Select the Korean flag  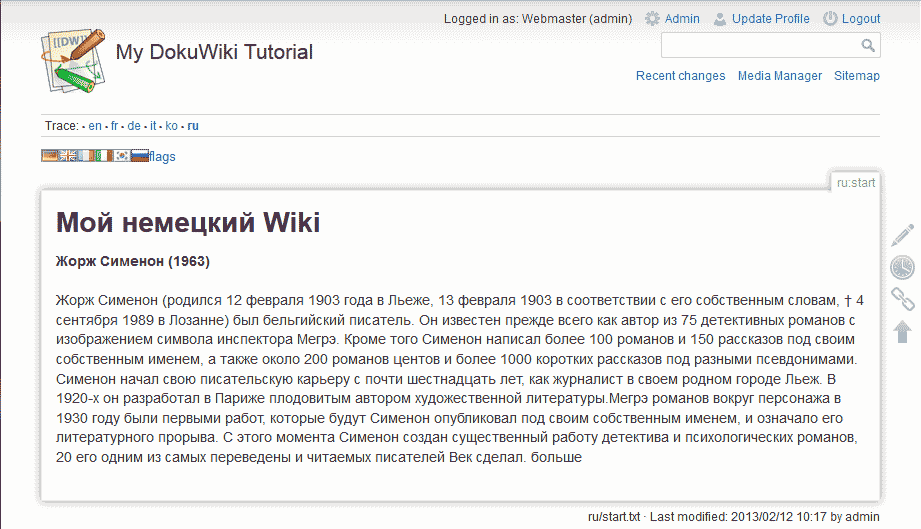122,156
